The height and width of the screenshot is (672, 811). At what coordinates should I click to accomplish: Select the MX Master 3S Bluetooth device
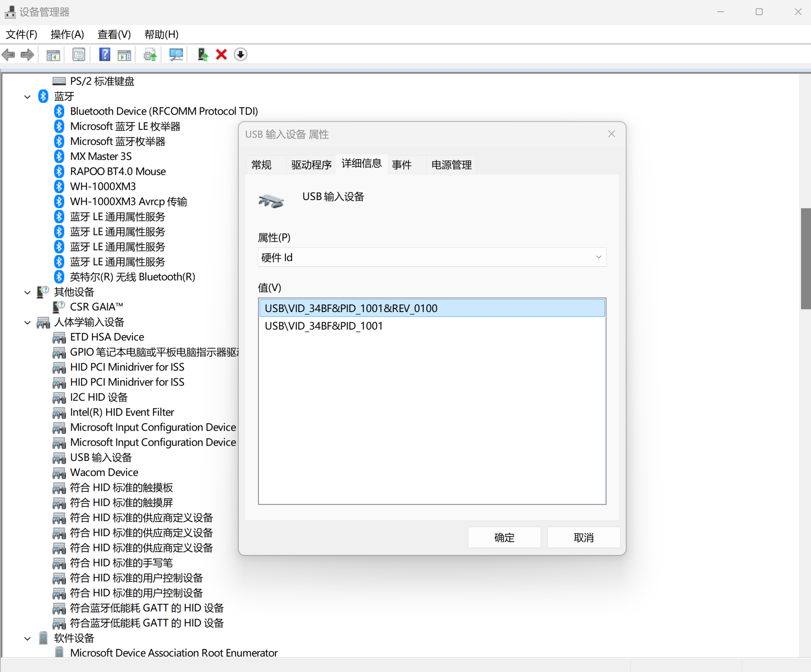pyautogui.click(x=101, y=156)
